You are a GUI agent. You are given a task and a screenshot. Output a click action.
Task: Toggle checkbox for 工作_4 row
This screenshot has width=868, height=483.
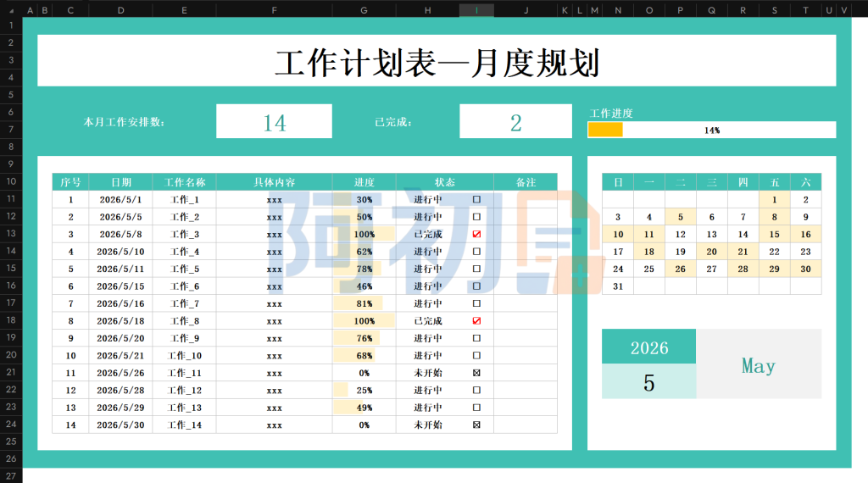476,251
